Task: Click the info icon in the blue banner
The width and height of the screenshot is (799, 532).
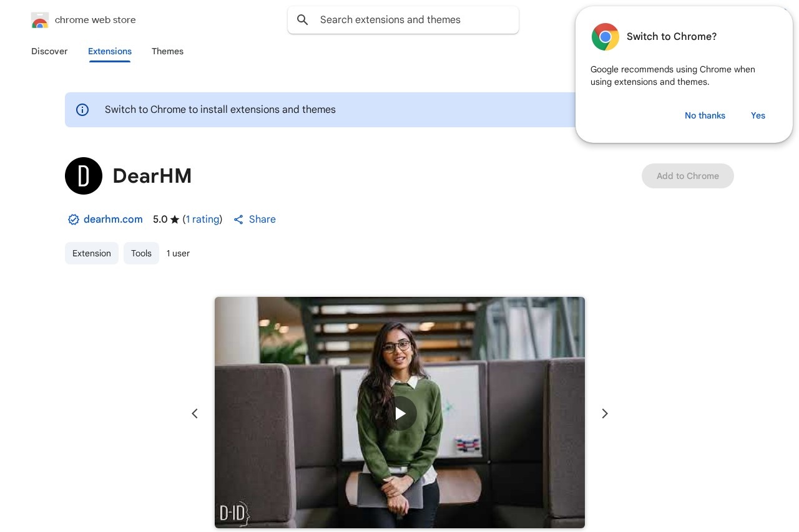Action: (82, 110)
